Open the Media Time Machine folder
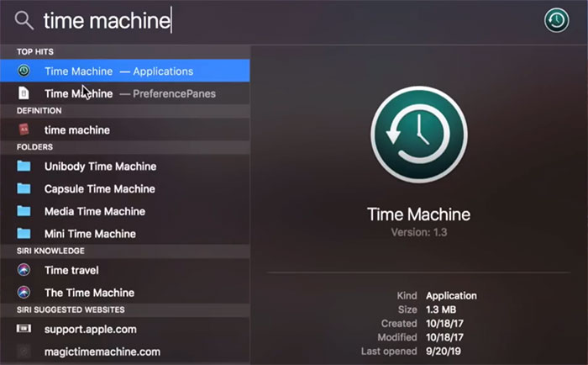This screenshot has height=365, width=588. tap(125, 211)
